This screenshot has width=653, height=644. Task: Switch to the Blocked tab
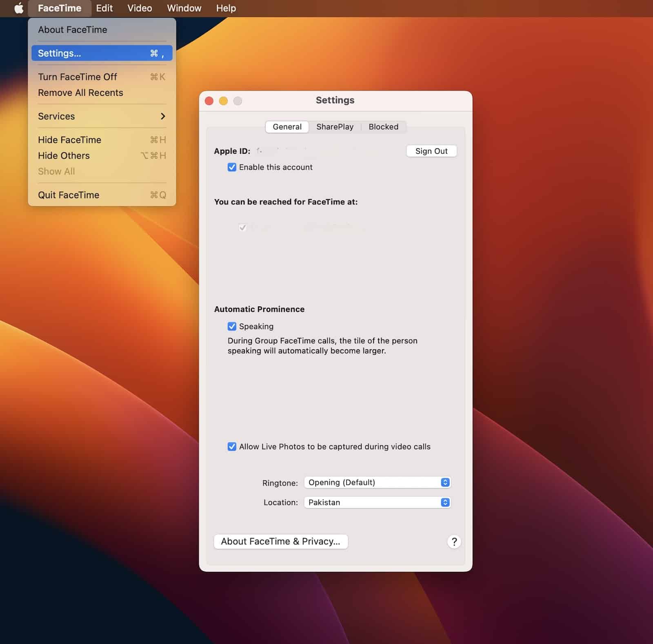[x=384, y=127]
